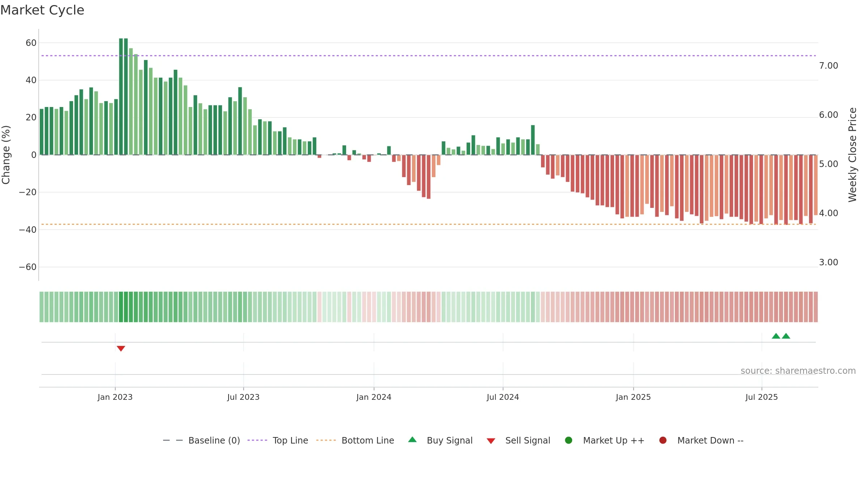The image size is (868, 488).
Task: Click the red Market Down -- legend dot
Action: [x=663, y=440]
